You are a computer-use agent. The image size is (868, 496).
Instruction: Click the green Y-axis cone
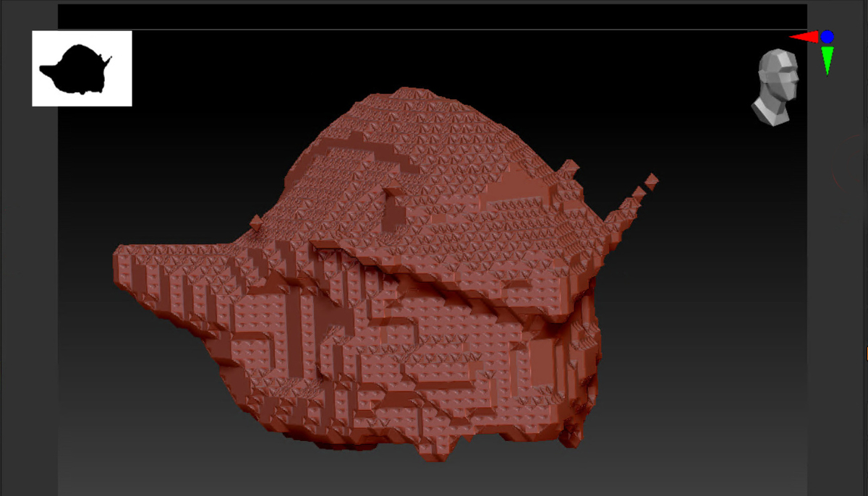tap(827, 60)
